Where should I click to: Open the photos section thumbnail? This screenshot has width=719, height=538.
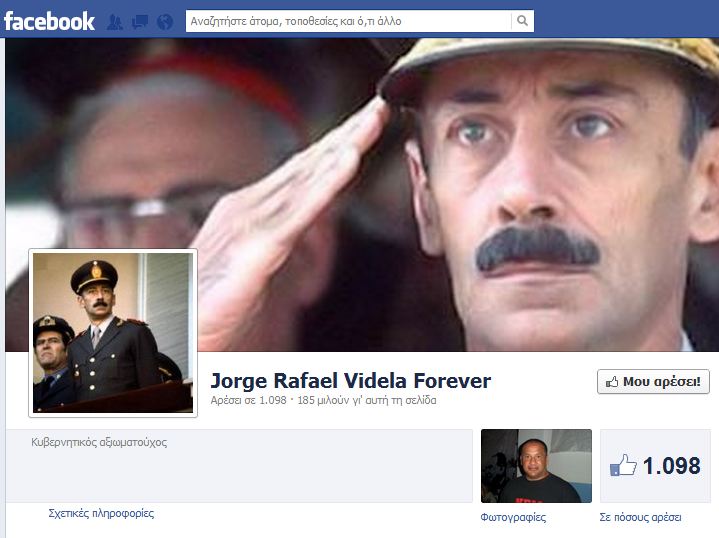[536, 466]
